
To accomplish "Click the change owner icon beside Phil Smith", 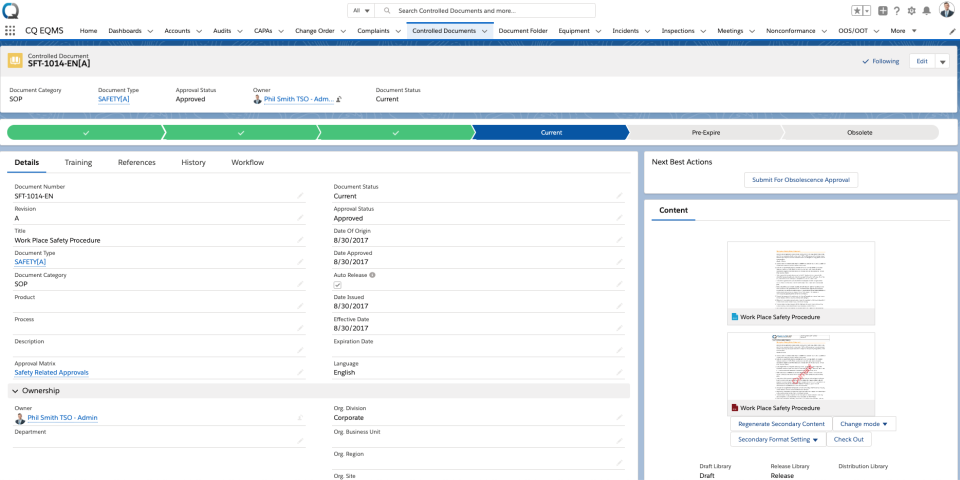I will click(339, 99).
